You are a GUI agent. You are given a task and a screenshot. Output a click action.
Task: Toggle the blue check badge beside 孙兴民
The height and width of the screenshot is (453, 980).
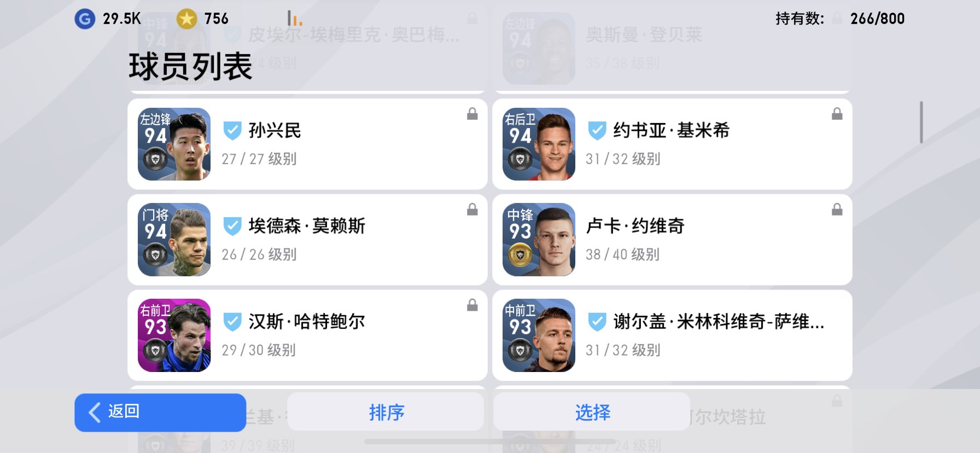point(232,131)
